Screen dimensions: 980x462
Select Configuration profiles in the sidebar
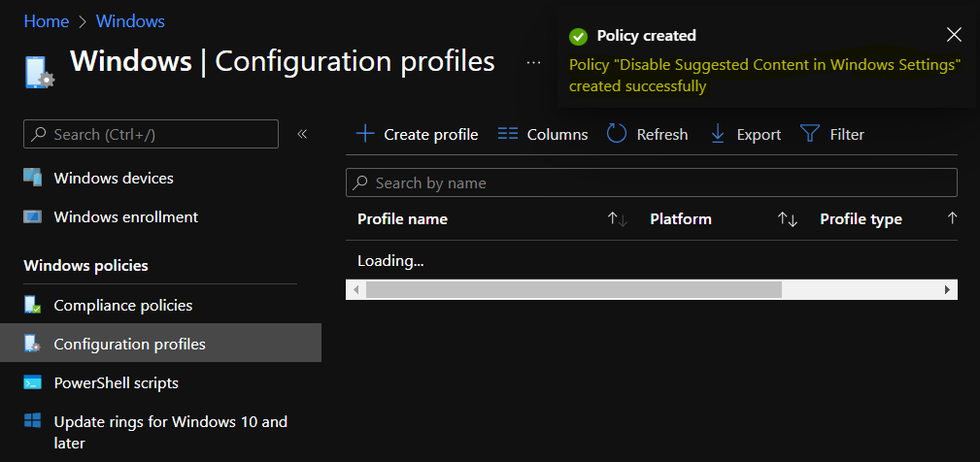[160, 343]
